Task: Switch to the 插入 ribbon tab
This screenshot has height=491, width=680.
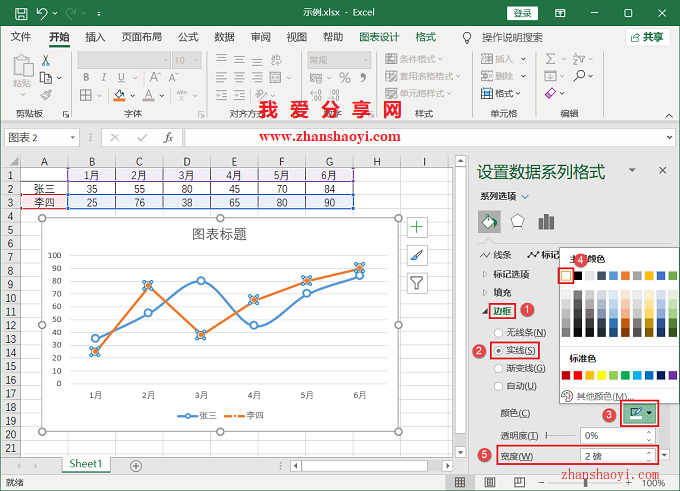Action: tap(95, 37)
